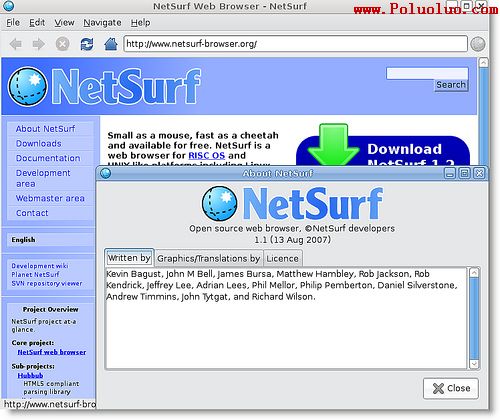Switch to Graphics/Translations by tab
The height and width of the screenshot is (420, 500).
tap(209, 259)
